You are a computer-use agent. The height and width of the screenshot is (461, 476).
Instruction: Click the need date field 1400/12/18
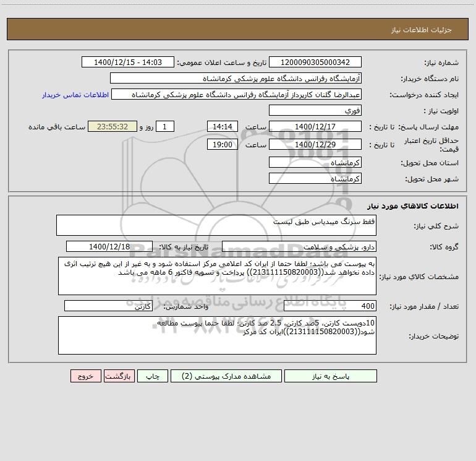(109, 246)
